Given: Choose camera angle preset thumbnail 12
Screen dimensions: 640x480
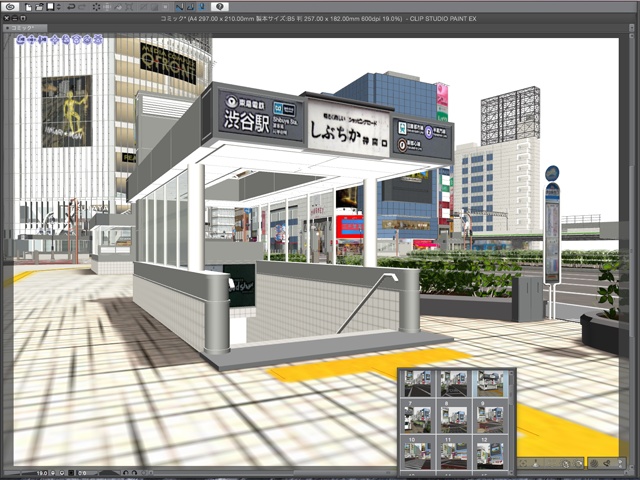Looking at the screenshot, I should (490, 454).
